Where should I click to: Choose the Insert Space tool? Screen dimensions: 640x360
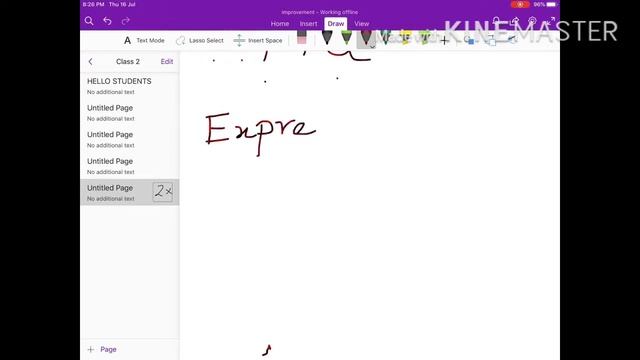[x=258, y=40]
